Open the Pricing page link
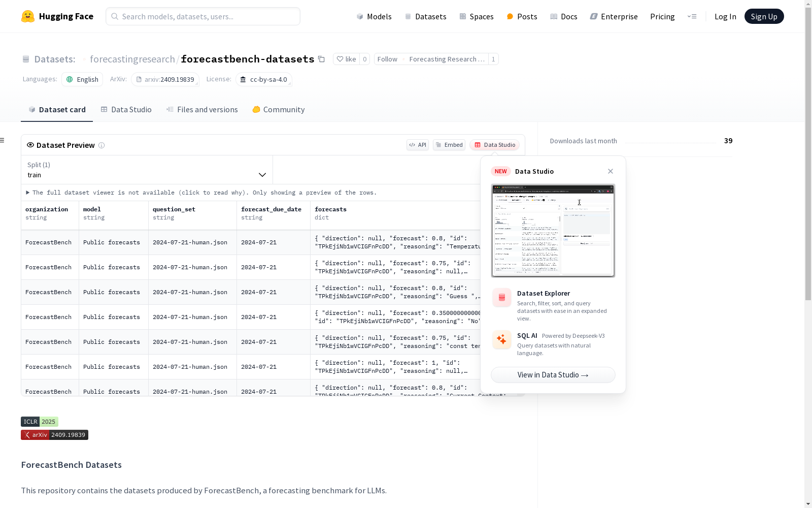This screenshot has width=812, height=508. pos(662,16)
